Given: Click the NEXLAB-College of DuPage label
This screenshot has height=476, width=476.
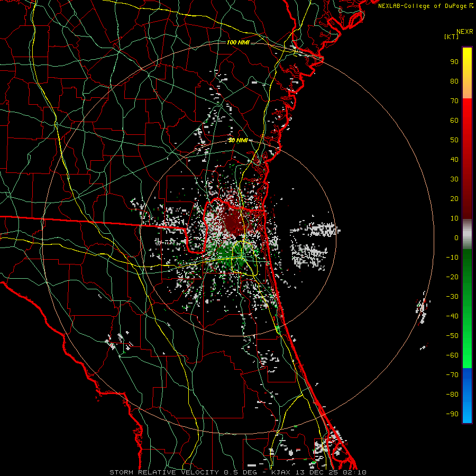Looking at the screenshot, I should point(426,6).
